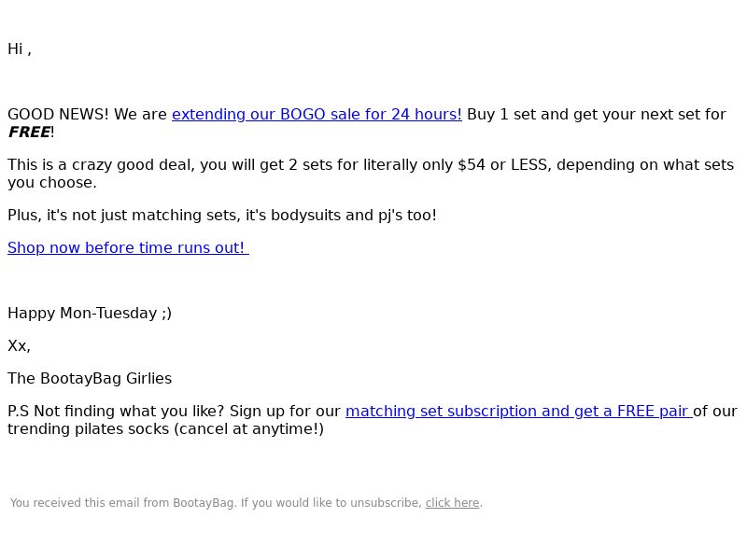
Task: Follow the Shop now before time runs out link
Action: tap(128, 248)
